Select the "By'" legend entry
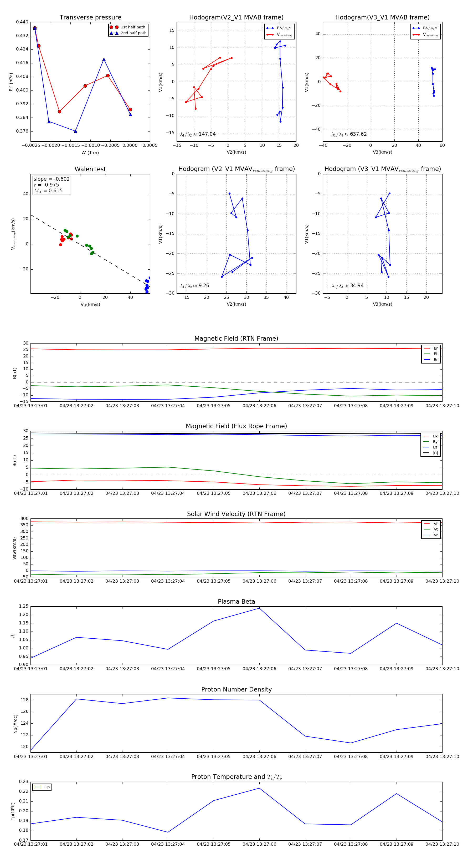The height and width of the screenshot is (868, 473). point(431,442)
